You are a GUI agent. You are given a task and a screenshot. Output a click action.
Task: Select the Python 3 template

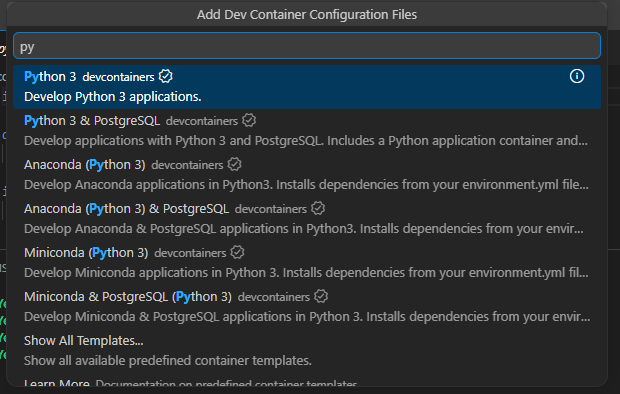coord(307,87)
